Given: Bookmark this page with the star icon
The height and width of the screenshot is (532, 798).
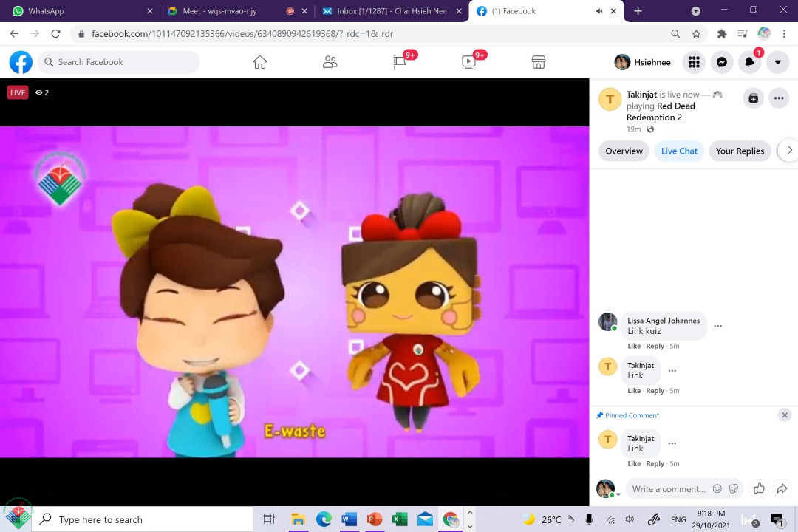Looking at the screenshot, I should (x=696, y=33).
